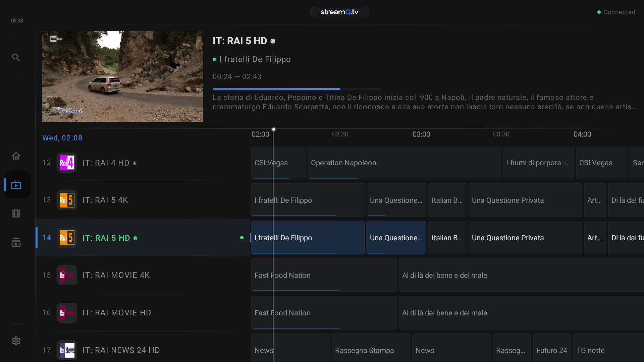Click the 04:00 timeline label
The height and width of the screenshot is (362, 644).
point(582,134)
